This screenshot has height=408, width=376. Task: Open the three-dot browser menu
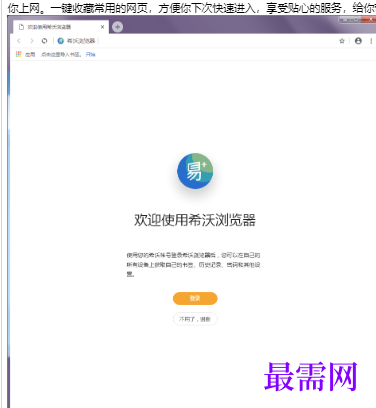pos(371,41)
